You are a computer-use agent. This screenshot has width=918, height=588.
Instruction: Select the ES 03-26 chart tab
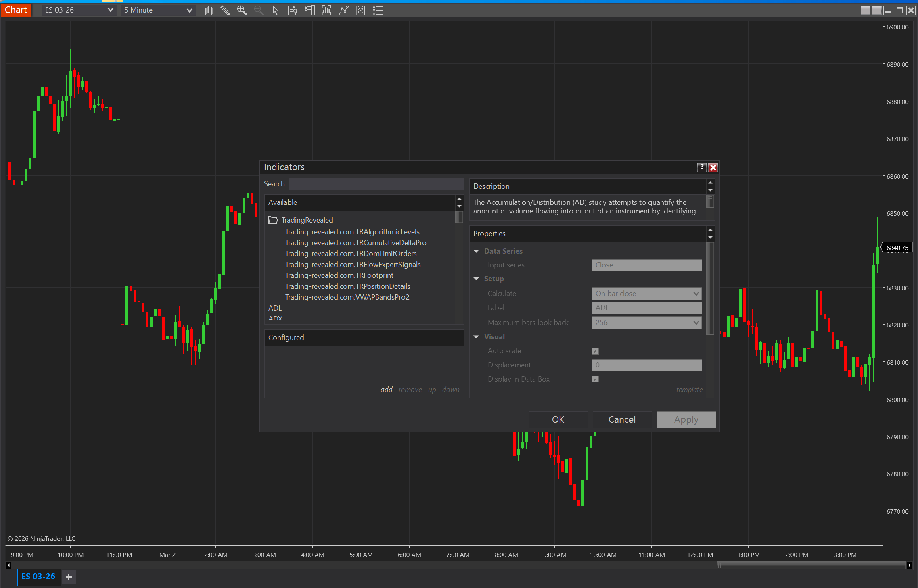coord(38,577)
